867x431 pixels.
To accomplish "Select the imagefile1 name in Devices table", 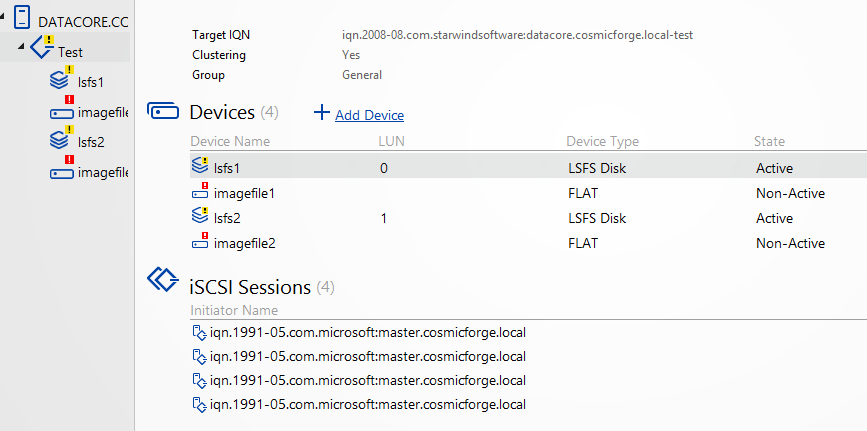I will 244,194.
